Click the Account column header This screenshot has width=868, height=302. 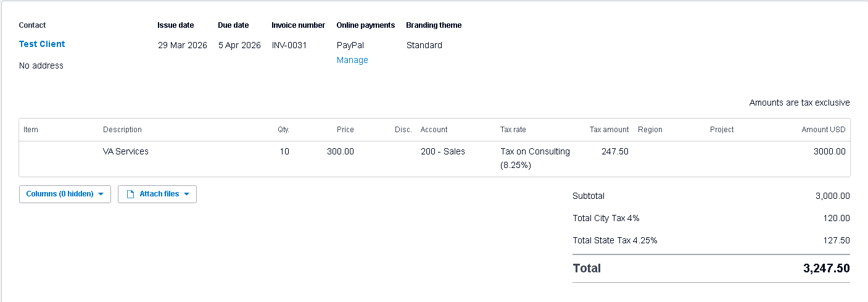coord(434,130)
